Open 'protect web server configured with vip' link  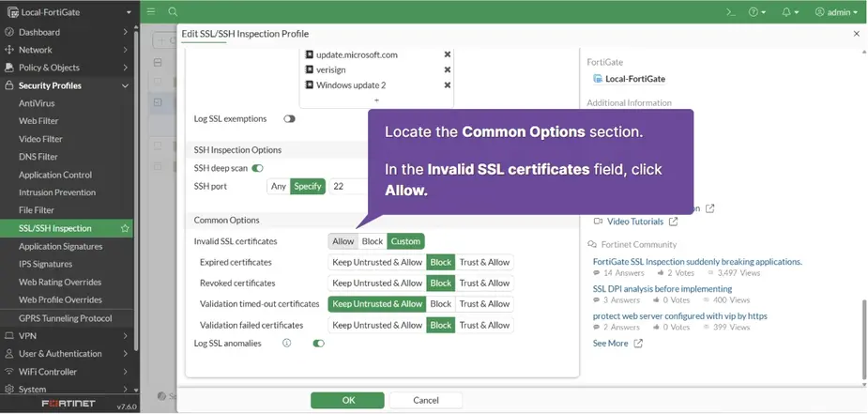coord(679,316)
